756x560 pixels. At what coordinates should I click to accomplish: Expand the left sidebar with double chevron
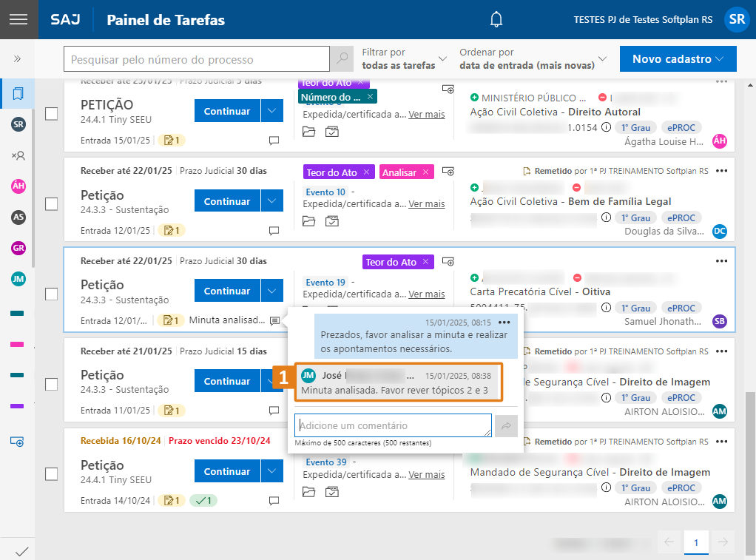18,59
